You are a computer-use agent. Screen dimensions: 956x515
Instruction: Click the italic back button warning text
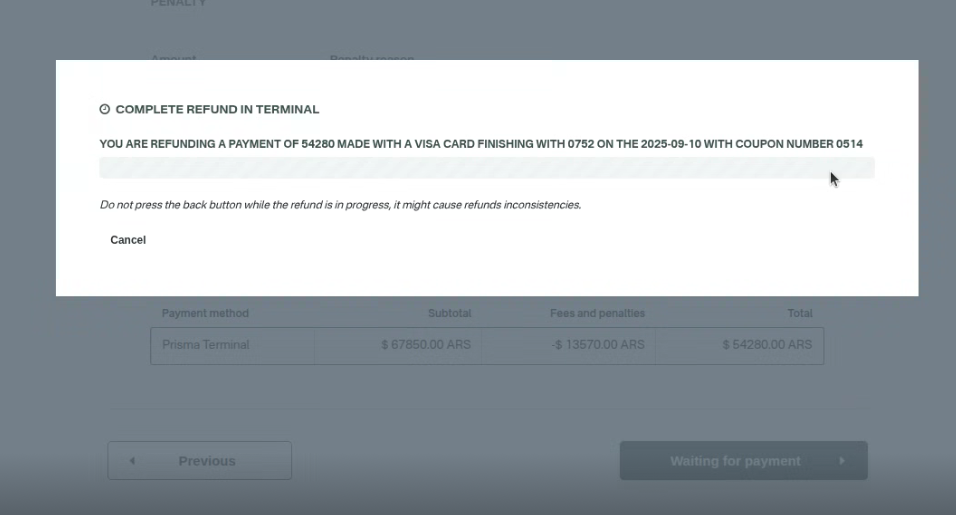pos(340,205)
